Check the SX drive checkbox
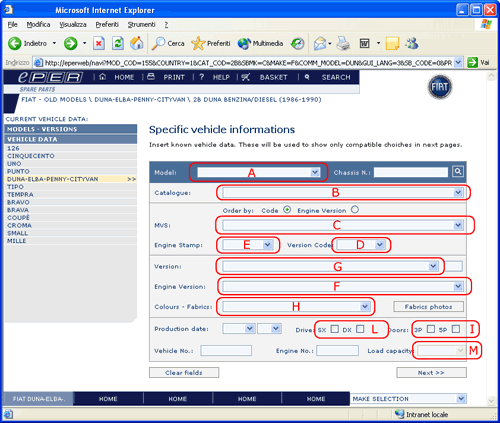 335,329
